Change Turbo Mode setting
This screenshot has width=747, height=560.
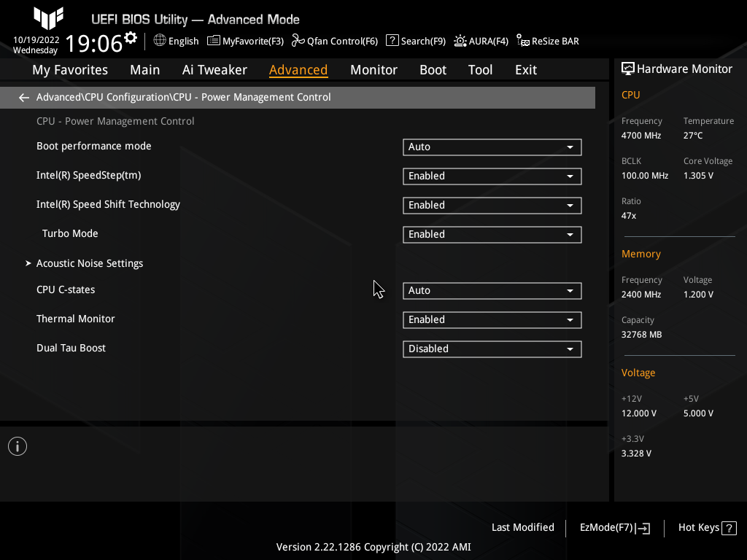click(492, 234)
